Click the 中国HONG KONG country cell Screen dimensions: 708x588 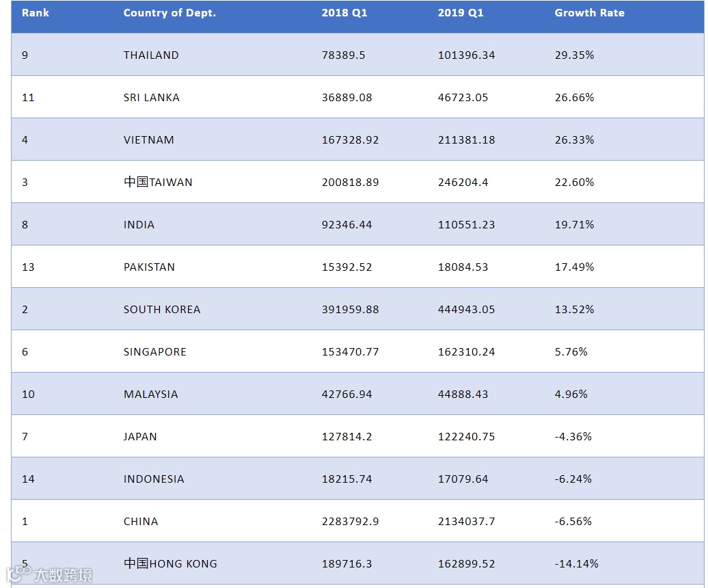[171, 563]
